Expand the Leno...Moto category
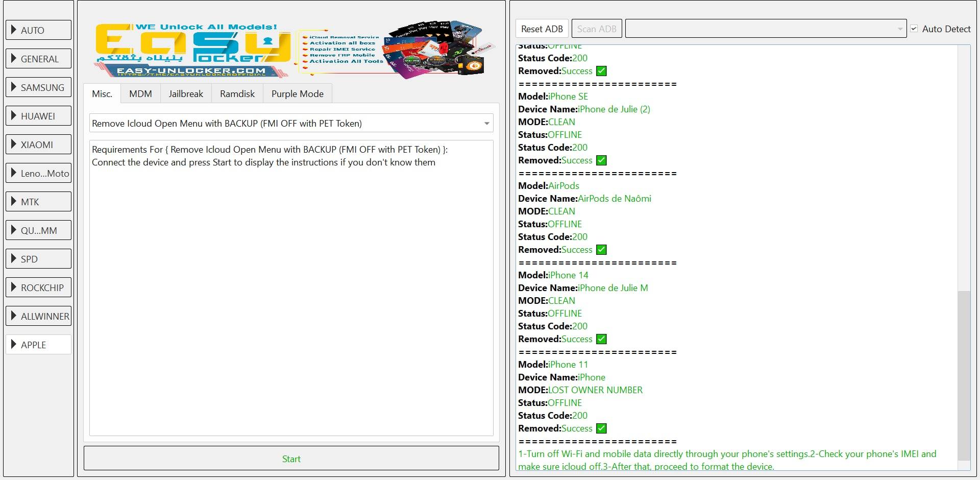Screen dimensions: 980x480 [38, 173]
